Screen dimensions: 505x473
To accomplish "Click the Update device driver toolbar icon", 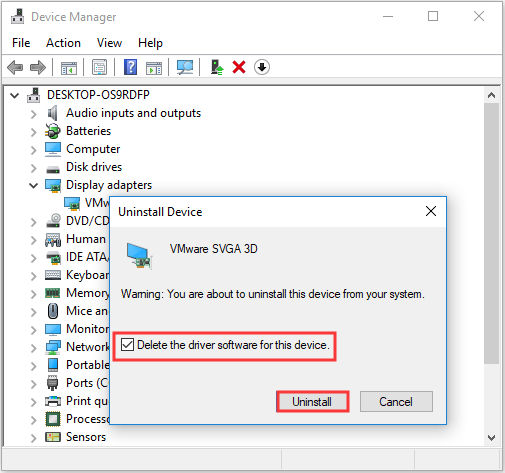I will click(217, 67).
